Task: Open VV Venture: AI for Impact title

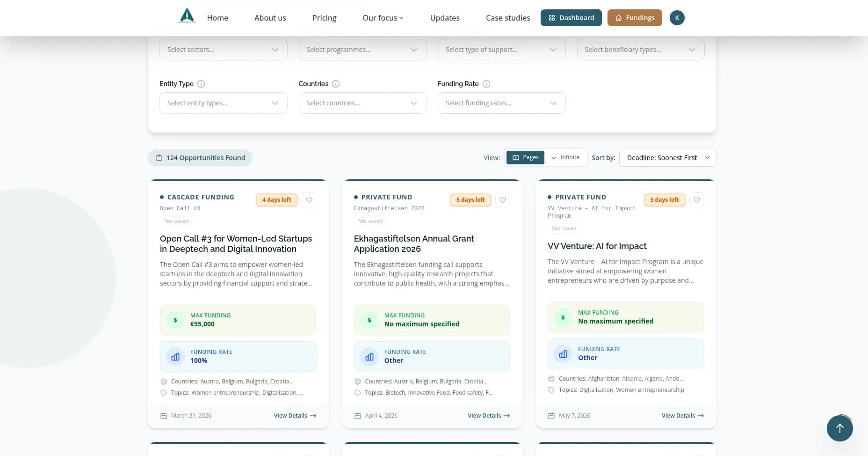Action: (597, 246)
